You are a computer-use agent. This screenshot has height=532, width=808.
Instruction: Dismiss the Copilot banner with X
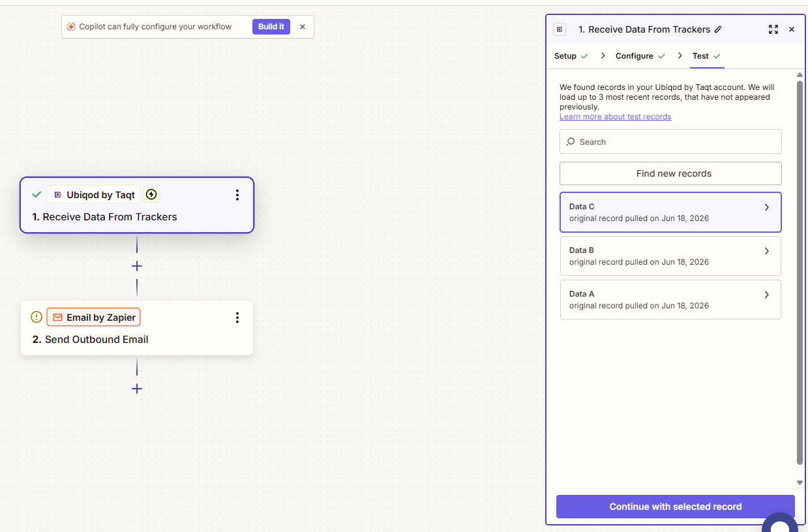(x=303, y=27)
